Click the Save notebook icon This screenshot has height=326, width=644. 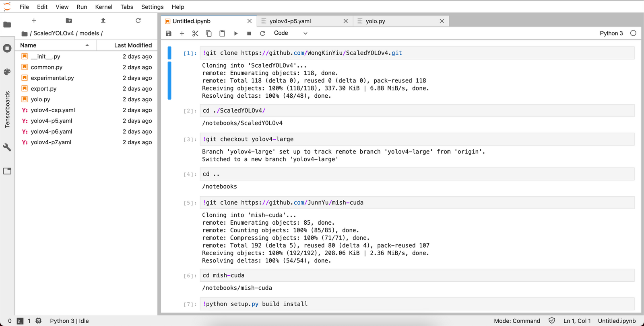click(x=169, y=33)
